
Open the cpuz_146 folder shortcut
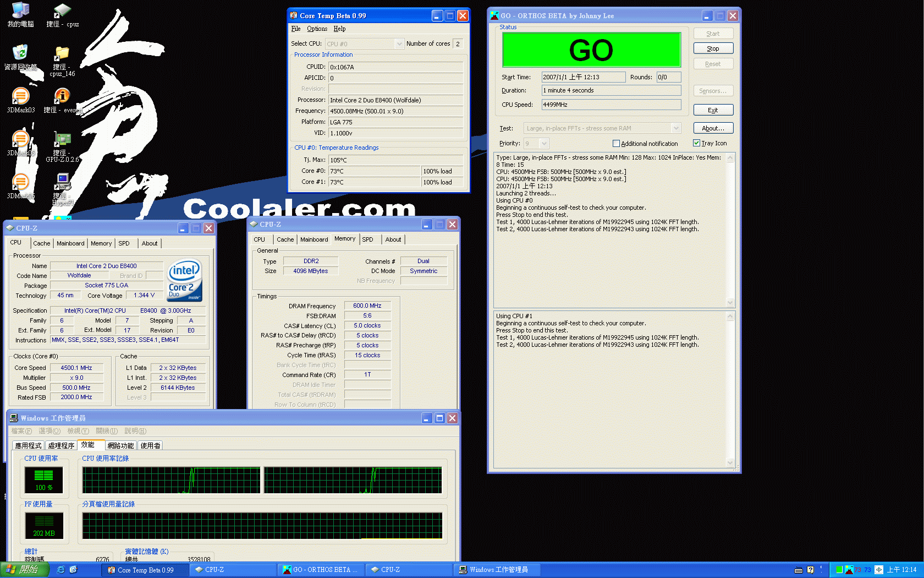(x=62, y=61)
